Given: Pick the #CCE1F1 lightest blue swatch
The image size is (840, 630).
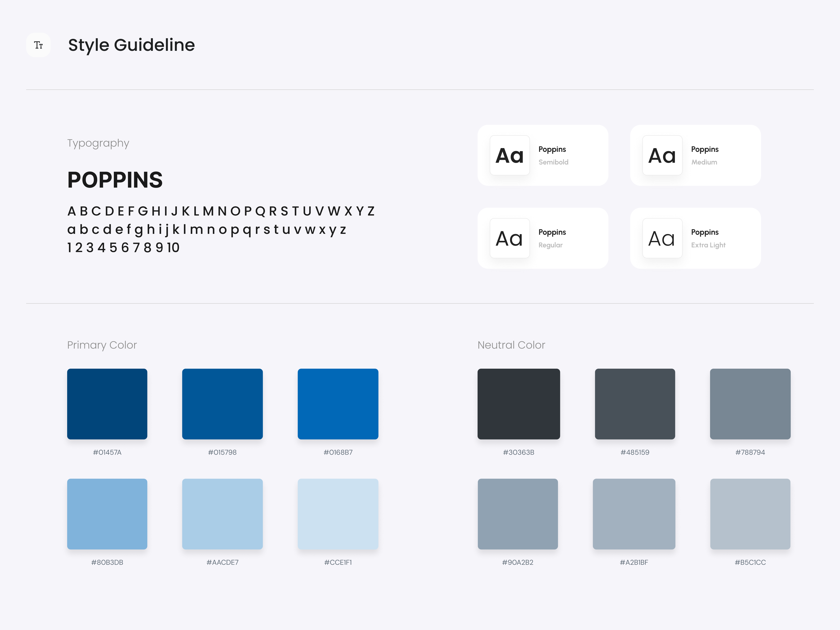Looking at the screenshot, I should (x=338, y=514).
